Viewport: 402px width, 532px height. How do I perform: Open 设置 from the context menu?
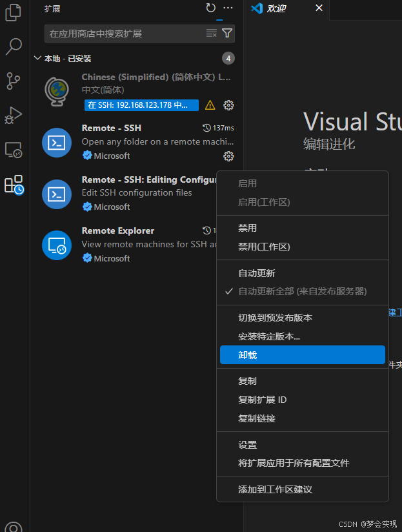(303, 445)
